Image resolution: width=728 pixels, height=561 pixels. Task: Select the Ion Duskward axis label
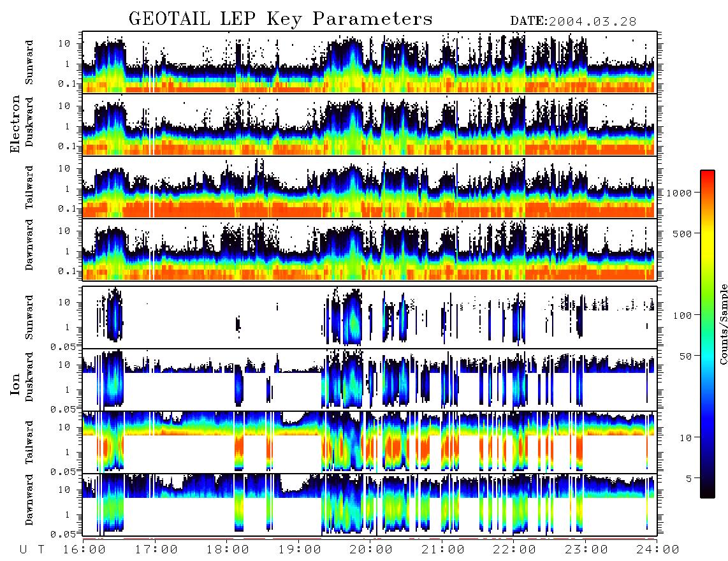coord(30,377)
